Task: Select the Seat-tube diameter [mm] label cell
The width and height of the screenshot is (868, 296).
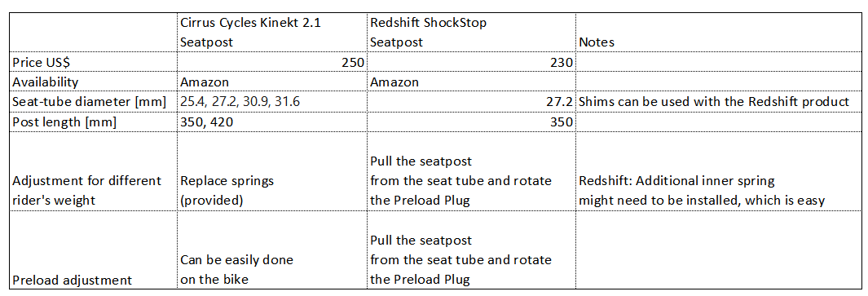Action: click(x=94, y=102)
